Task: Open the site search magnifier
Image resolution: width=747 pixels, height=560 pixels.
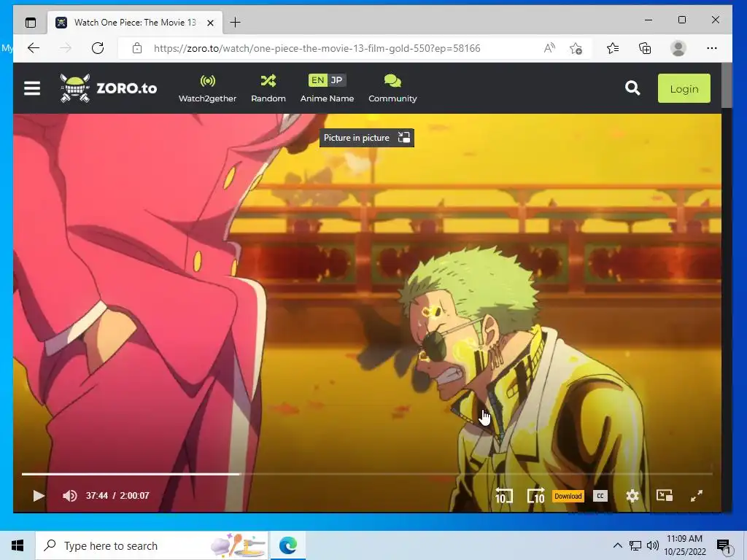Action: (632, 88)
